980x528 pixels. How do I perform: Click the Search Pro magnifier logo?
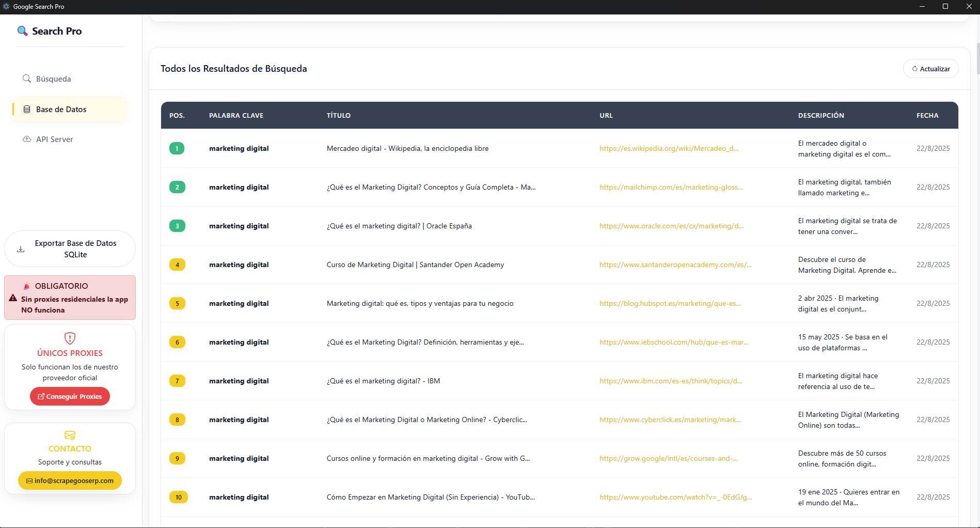22,31
